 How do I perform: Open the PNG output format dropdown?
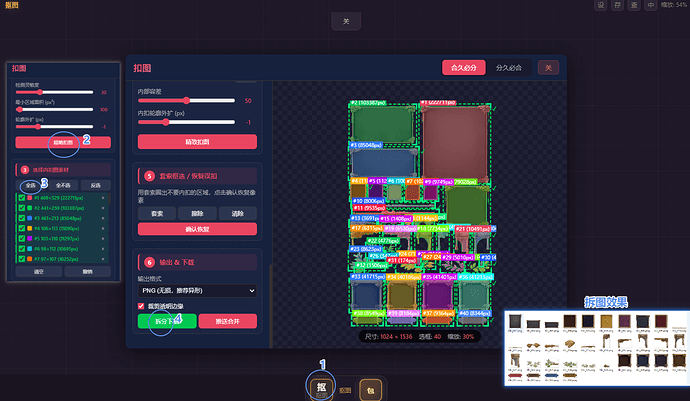pyautogui.click(x=197, y=291)
